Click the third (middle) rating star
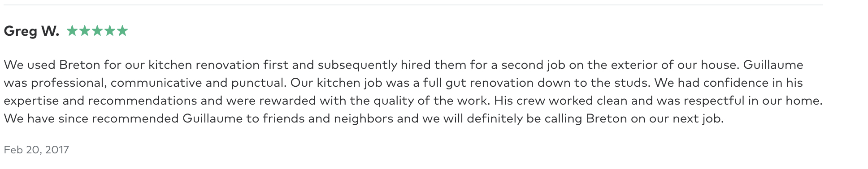This screenshot has width=868, height=169. (x=97, y=31)
